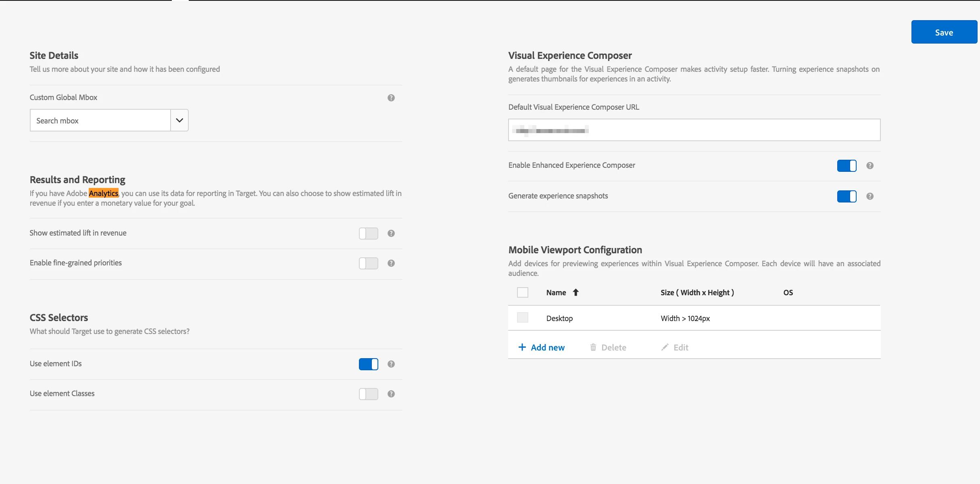Disable the Use element IDs toggle
980x484 pixels.
tap(368, 364)
